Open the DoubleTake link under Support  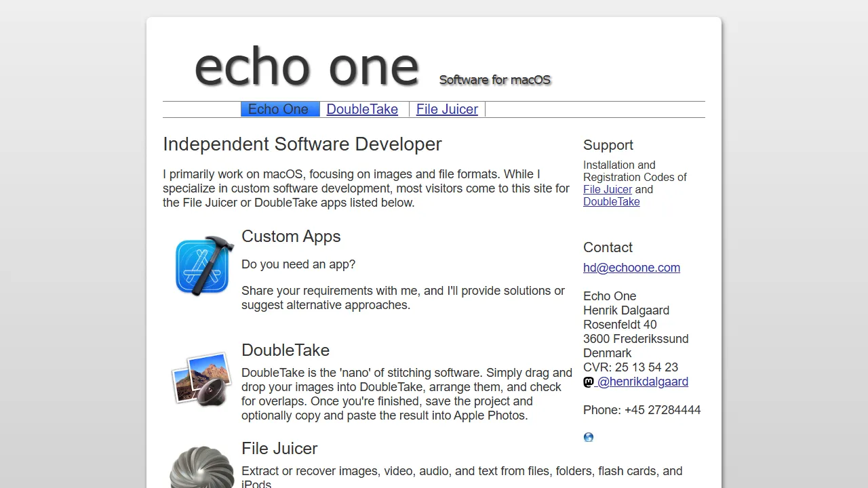[x=611, y=201]
